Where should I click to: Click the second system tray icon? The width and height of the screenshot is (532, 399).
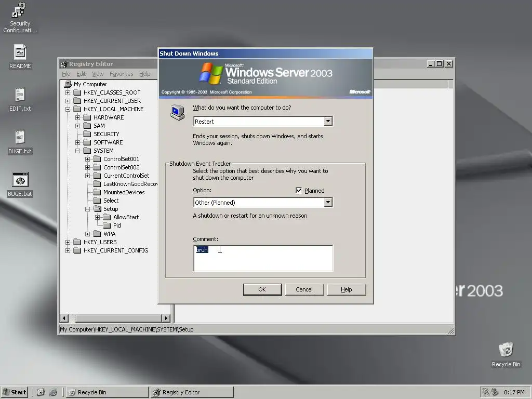pos(495,392)
